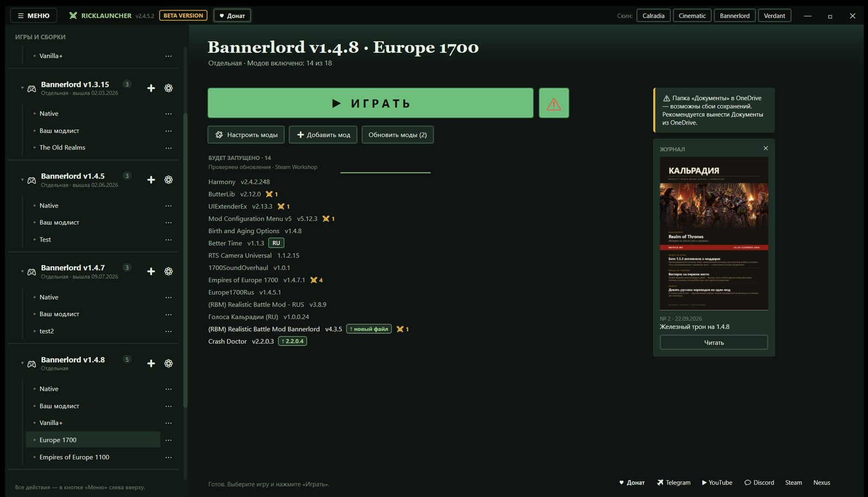Click the green ИГРАТЬ play button
The image size is (868, 497).
371,103
